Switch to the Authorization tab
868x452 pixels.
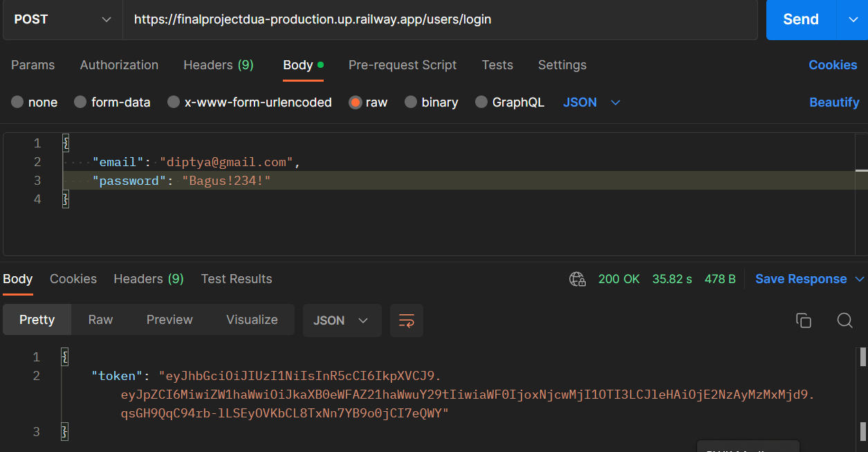click(x=119, y=64)
